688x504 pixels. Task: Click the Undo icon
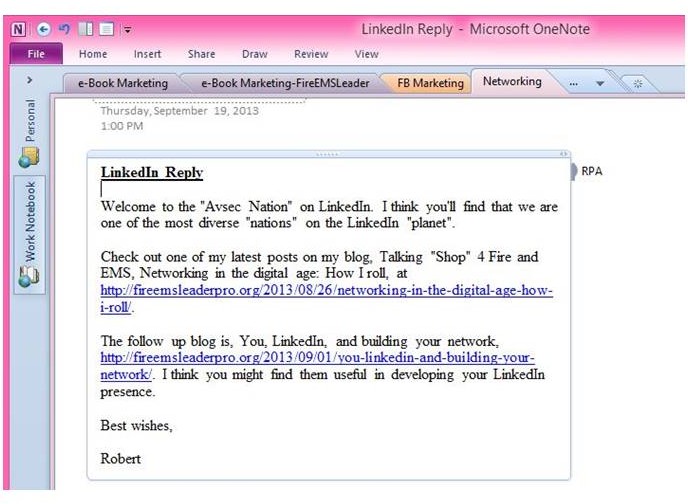click(64, 29)
